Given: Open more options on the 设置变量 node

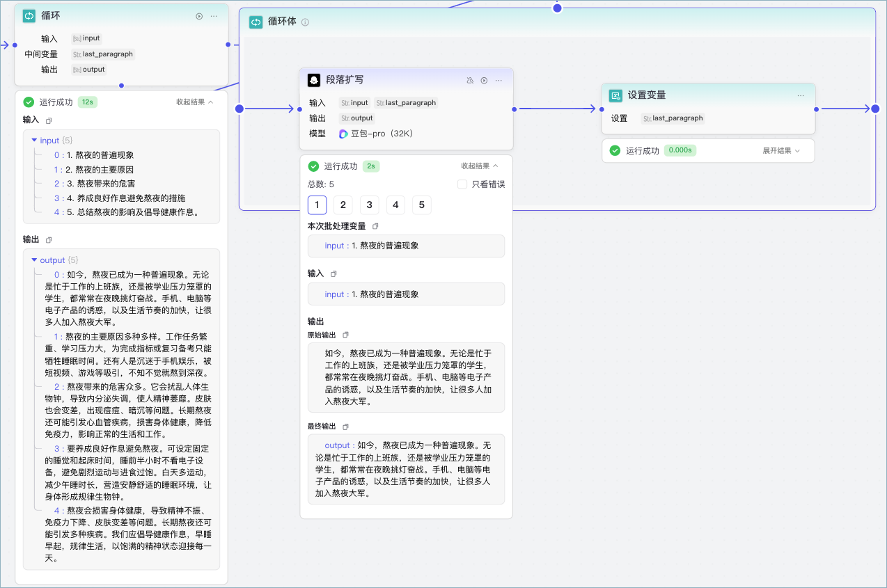Looking at the screenshot, I should 801,95.
